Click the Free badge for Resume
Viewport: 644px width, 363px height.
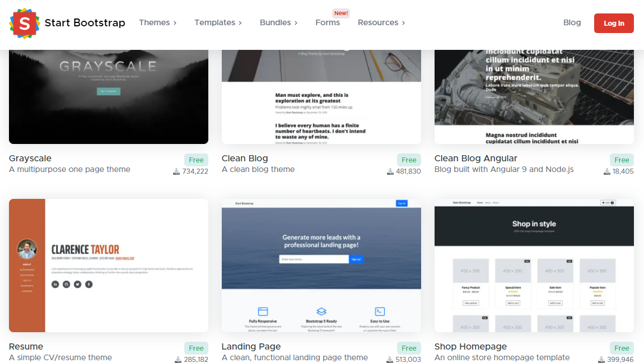(197, 348)
